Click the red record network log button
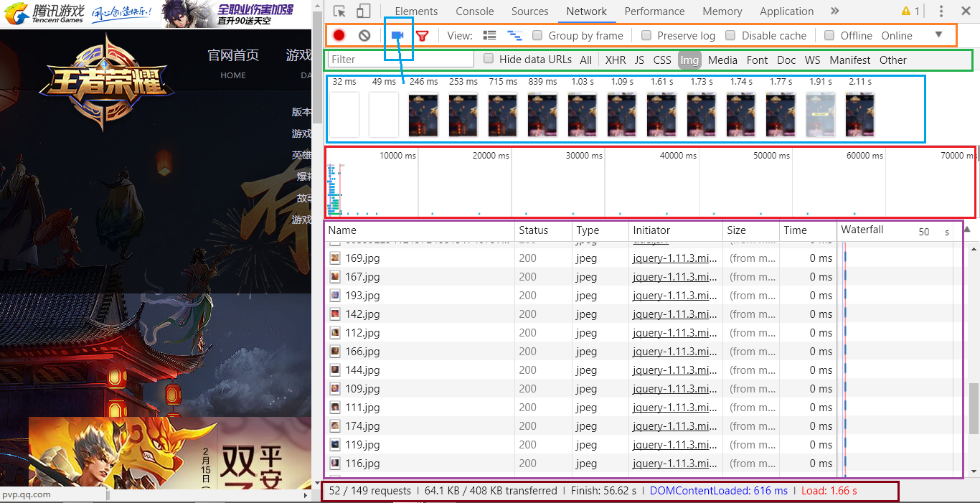The image size is (980, 503). [x=339, y=35]
